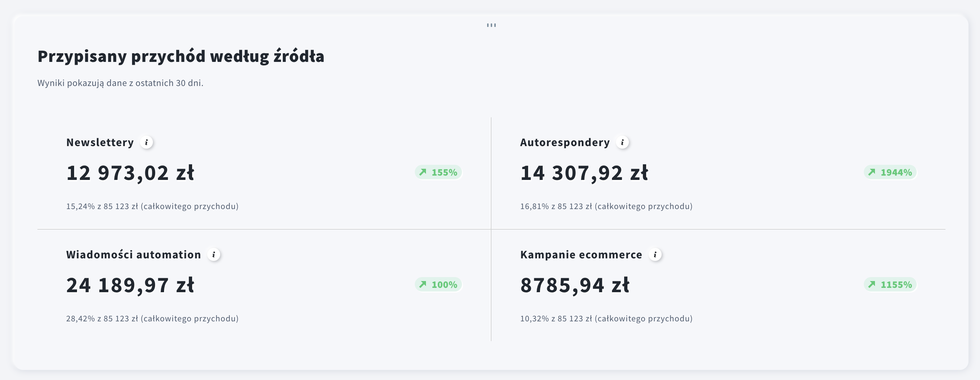Screen dimensions: 980x380
Task: Click the Newslettery revenue amount 12 973,02 zł
Action: point(130,173)
